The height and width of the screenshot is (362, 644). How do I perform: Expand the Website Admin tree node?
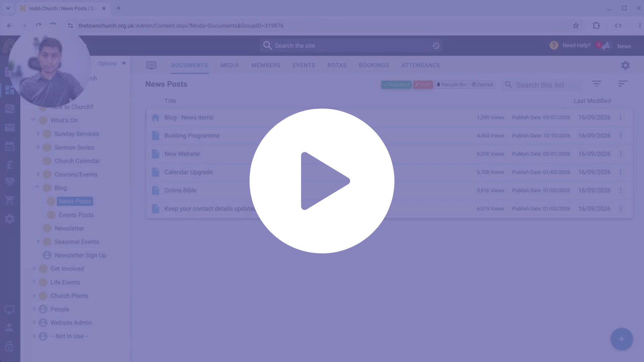click(x=34, y=322)
